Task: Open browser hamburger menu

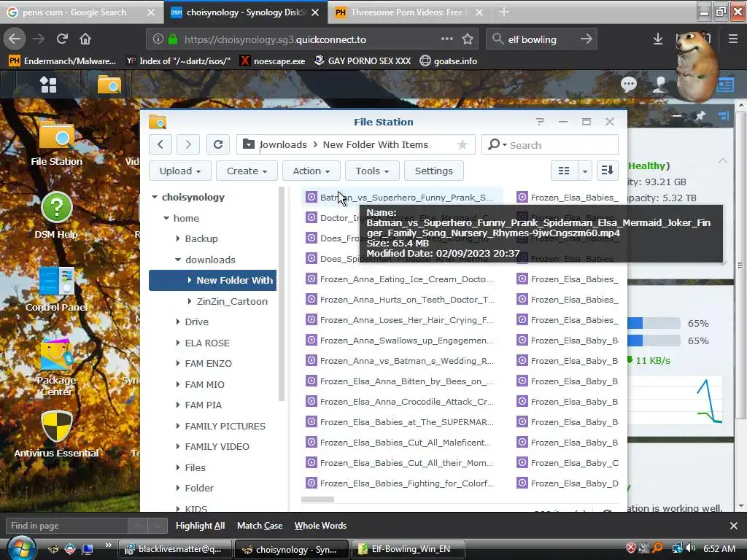Action: point(733,39)
